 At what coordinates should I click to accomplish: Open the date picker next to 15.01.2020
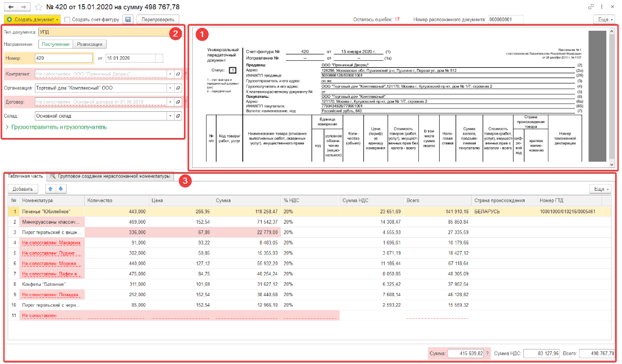point(159,58)
